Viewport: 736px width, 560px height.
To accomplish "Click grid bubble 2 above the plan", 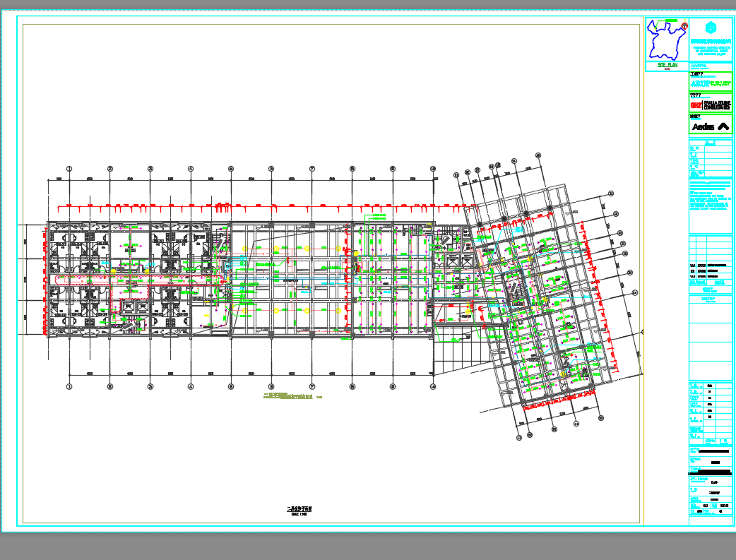I will pyautogui.click(x=110, y=169).
